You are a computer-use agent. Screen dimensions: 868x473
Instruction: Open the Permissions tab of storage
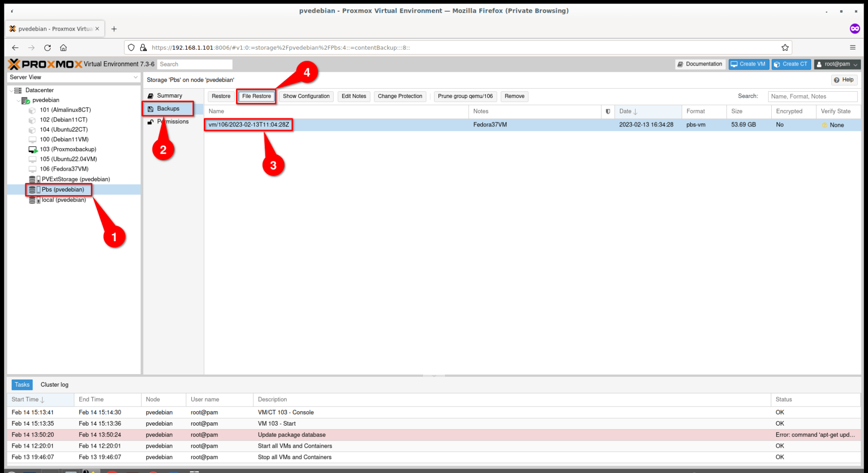coord(173,122)
